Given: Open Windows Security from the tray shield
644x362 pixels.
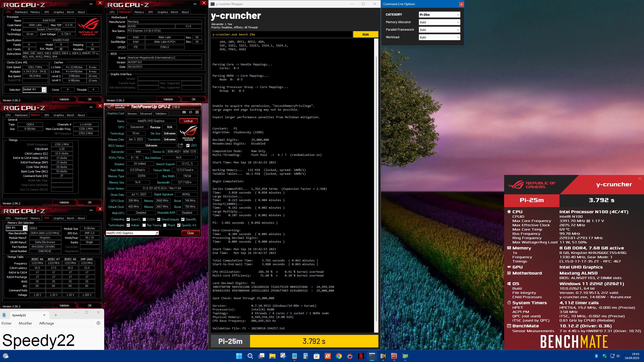Looking at the screenshot, I should [x=605, y=356].
